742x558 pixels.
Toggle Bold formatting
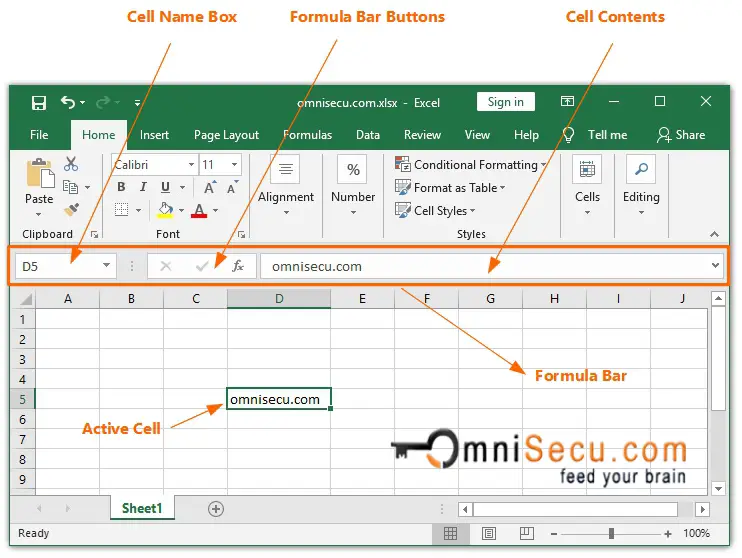click(x=121, y=187)
